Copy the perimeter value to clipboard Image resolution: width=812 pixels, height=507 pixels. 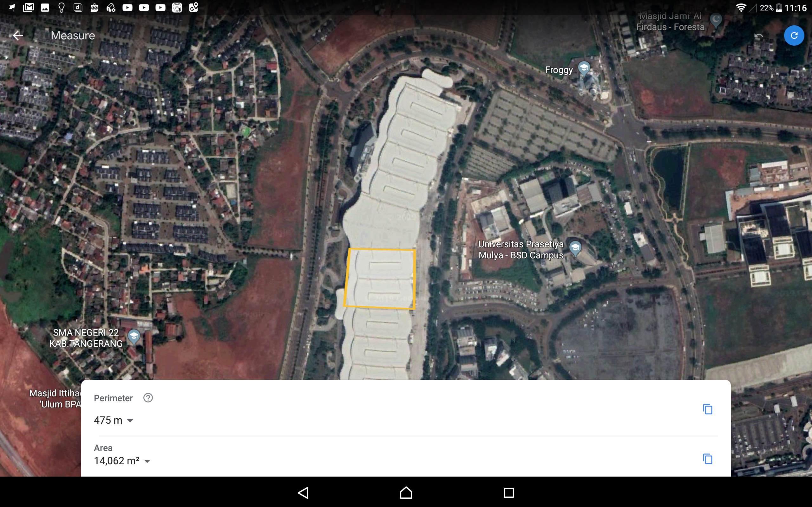coord(707,409)
